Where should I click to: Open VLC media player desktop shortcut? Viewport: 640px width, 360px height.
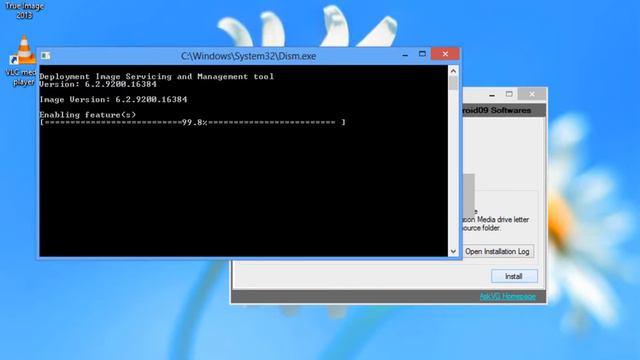click(21, 60)
